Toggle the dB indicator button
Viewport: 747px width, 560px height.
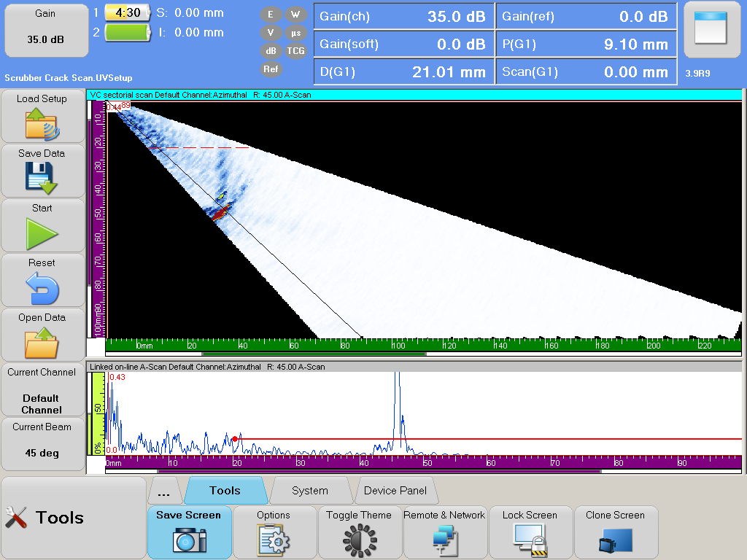[x=271, y=51]
